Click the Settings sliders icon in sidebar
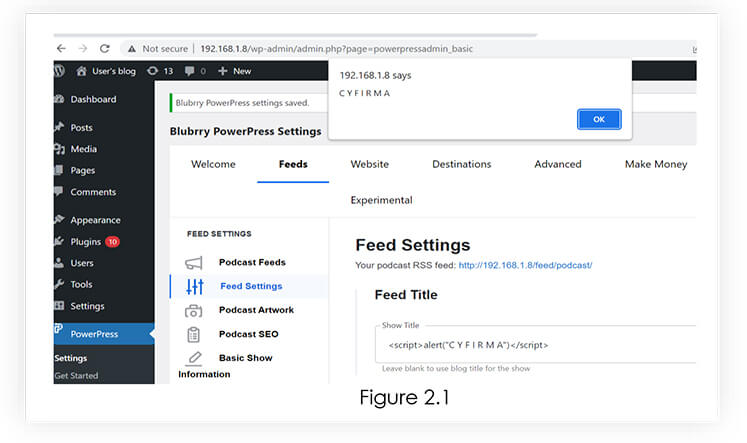Screen dimensions: 747x443 click(59, 305)
